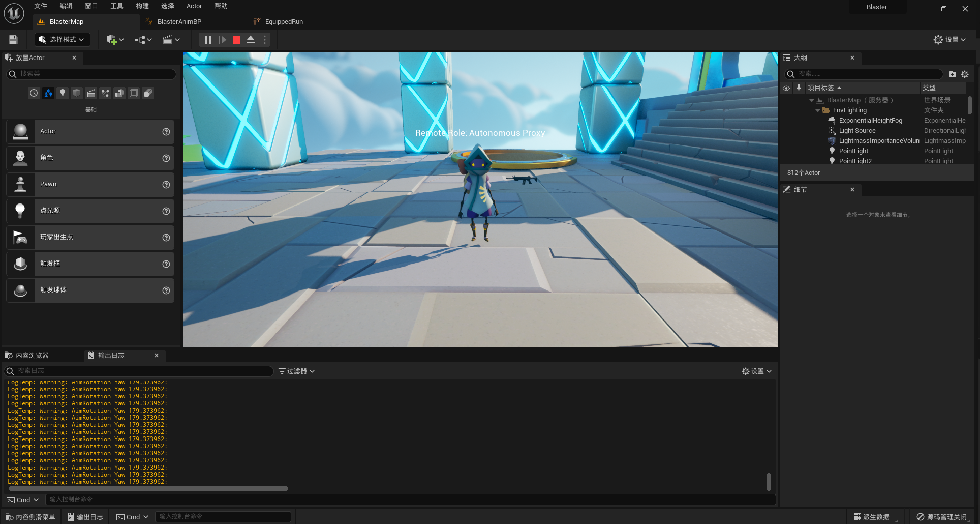Save the current level with the floppy icon

pyautogui.click(x=13, y=40)
